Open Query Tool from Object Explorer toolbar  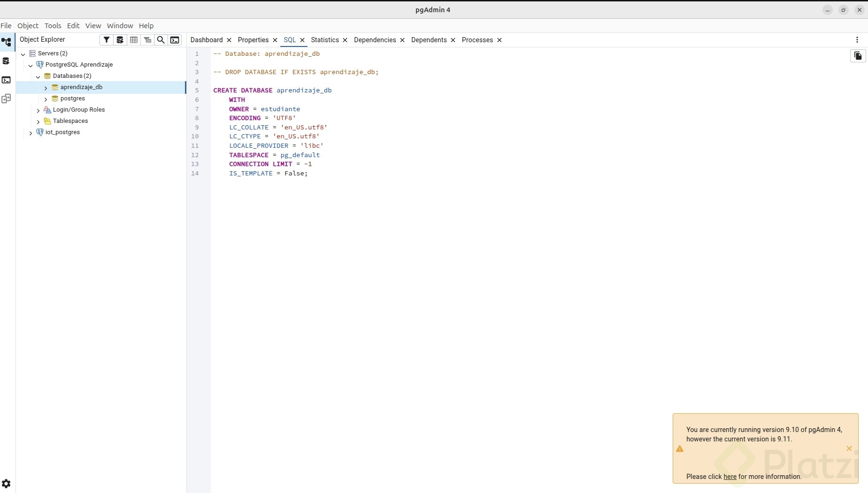(120, 40)
